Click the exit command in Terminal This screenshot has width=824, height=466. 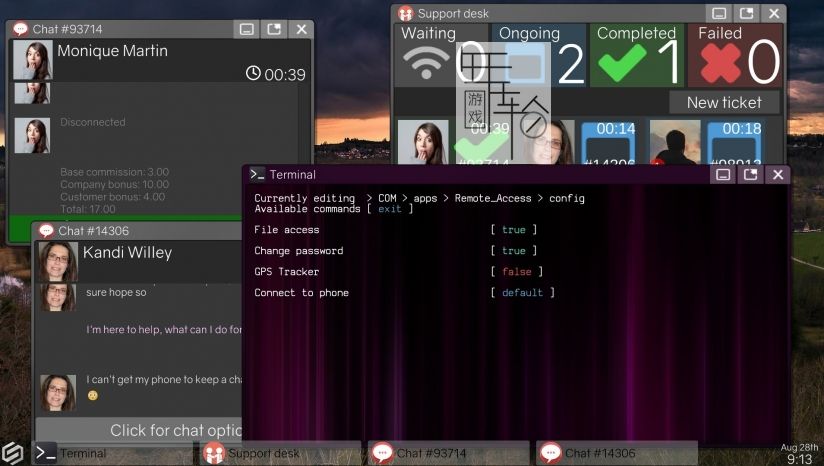[x=389, y=209]
